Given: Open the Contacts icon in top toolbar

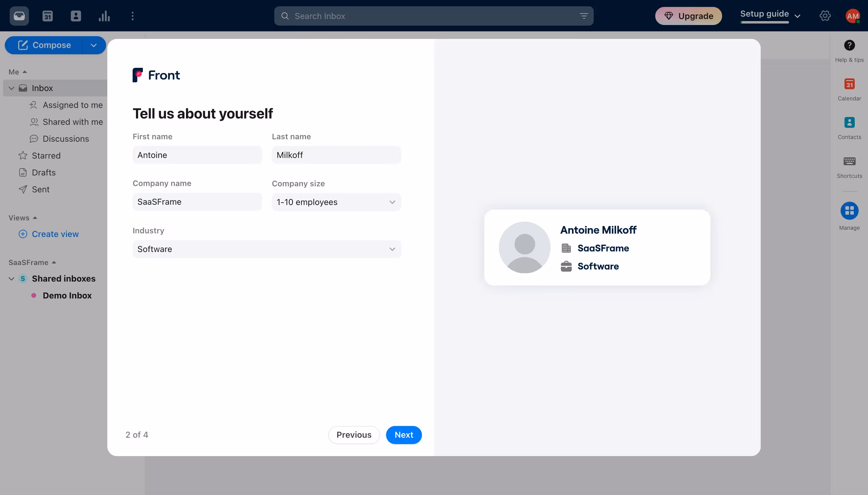Looking at the screenshot, I should [76, 16].
